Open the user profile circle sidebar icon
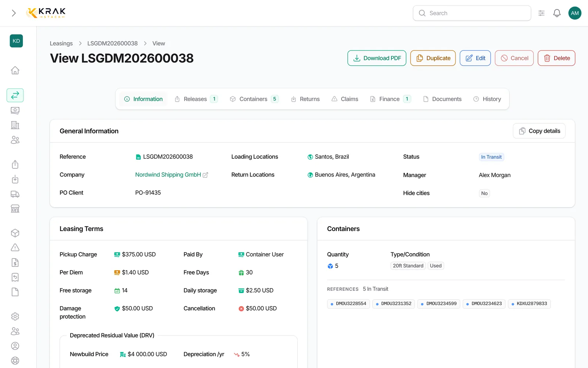This screenshot has height=368, width=588. pyautogui.click(x=15, y=346)
